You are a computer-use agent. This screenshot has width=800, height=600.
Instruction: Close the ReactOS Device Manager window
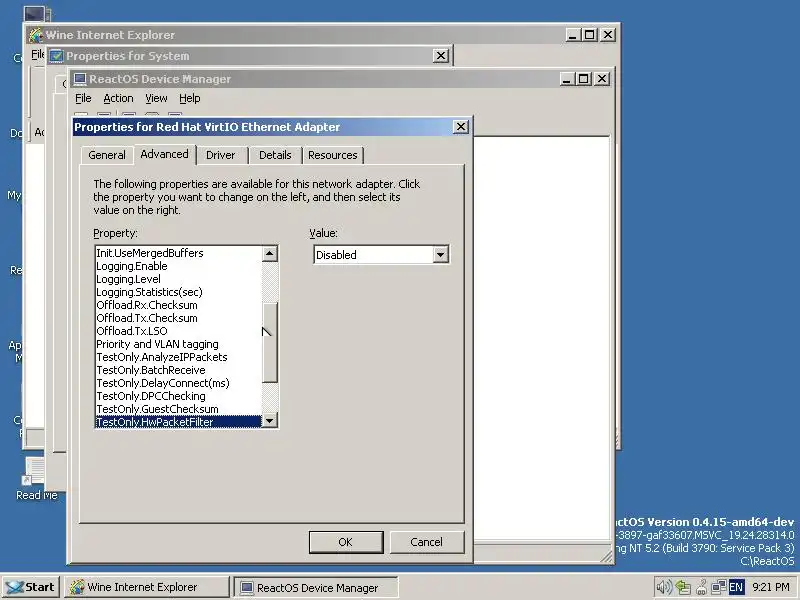pyautogui.click(x=602, y=79)
